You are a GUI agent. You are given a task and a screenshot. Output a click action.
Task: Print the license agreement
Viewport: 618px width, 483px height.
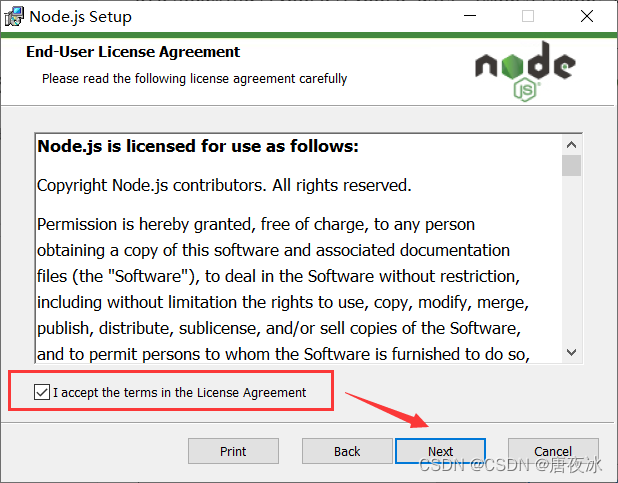tap(233, 451)
